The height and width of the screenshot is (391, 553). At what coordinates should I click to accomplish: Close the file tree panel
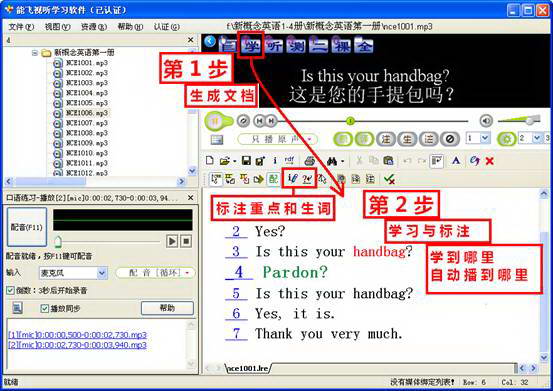pos(190,40)
